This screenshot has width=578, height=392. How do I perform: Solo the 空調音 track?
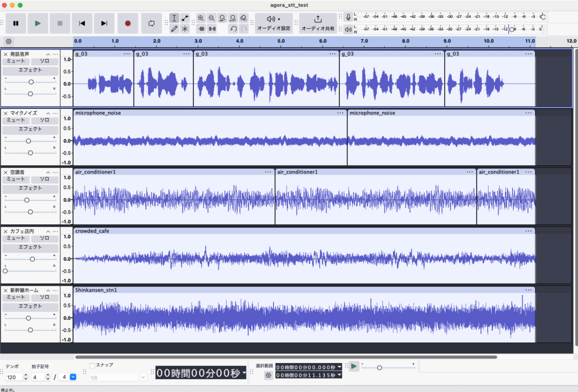44,179
